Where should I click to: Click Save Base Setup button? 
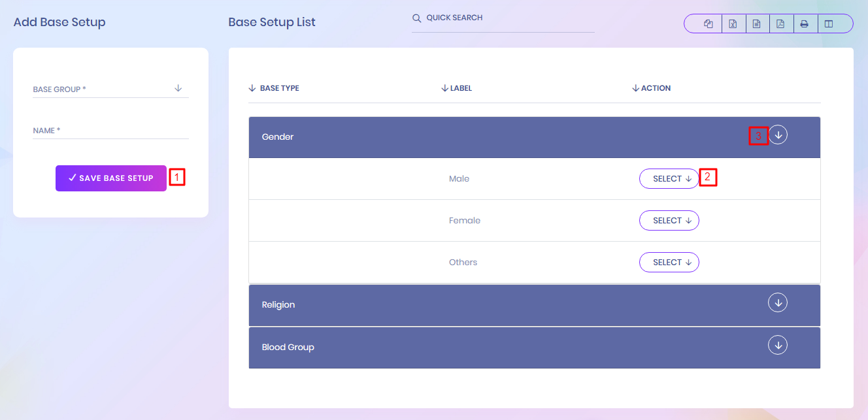111,178
